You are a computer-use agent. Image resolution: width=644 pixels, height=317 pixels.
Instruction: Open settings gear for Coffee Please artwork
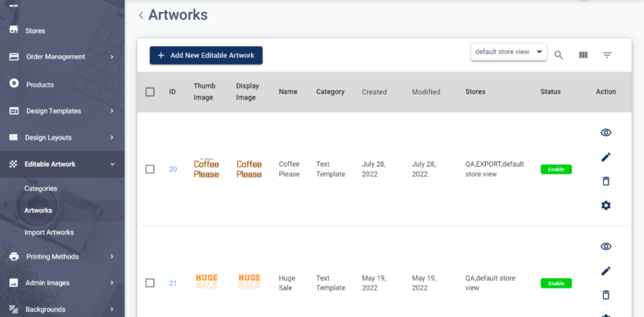tap(606, 205)
